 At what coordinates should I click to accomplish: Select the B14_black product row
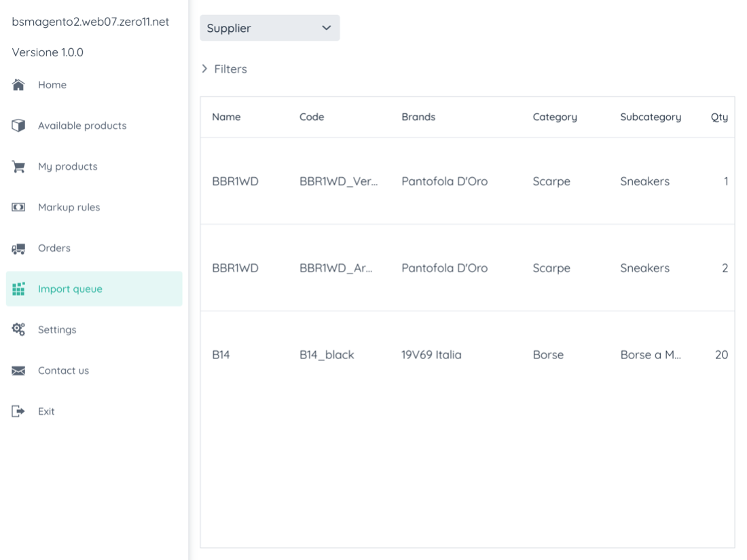327,355
